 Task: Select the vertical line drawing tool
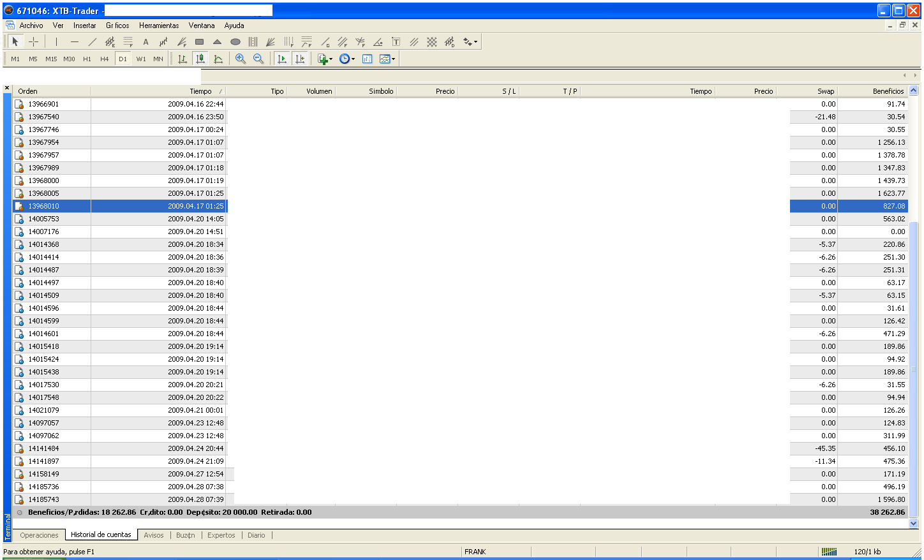[56, 42]
